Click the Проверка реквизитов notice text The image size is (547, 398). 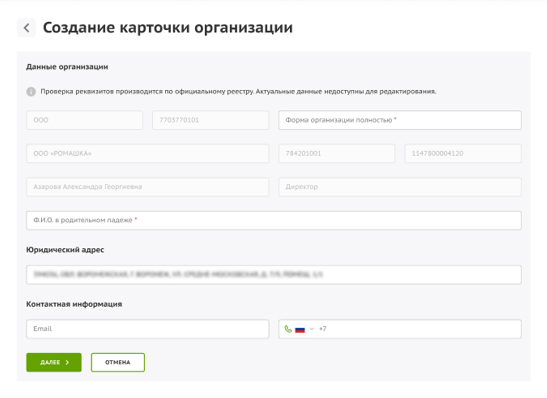238,91
